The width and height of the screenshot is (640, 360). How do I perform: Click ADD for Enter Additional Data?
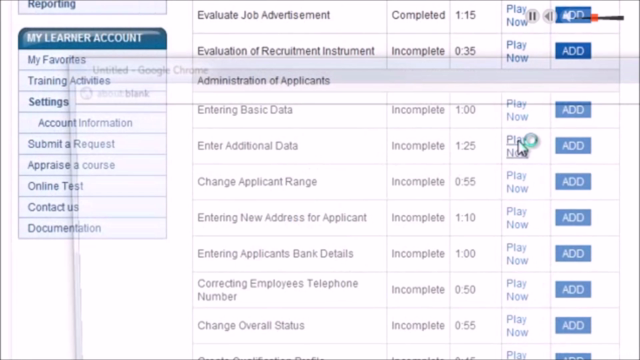click(x=573, y=146)
